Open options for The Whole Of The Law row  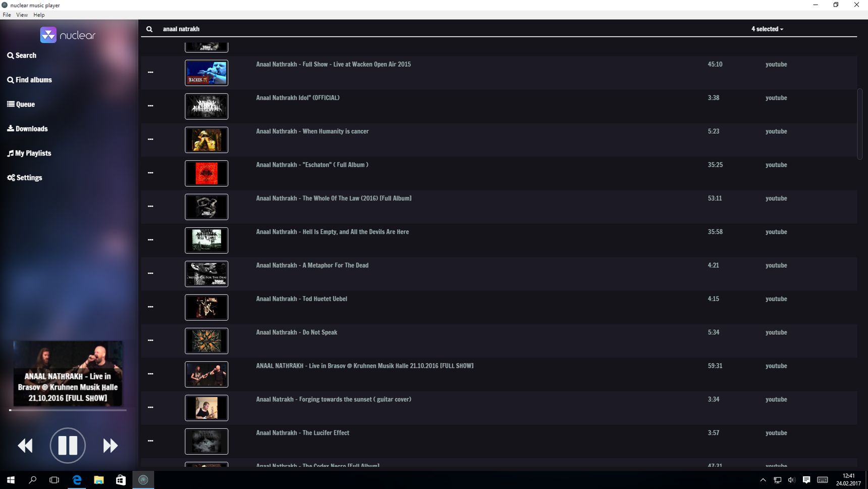click(150, 207)
